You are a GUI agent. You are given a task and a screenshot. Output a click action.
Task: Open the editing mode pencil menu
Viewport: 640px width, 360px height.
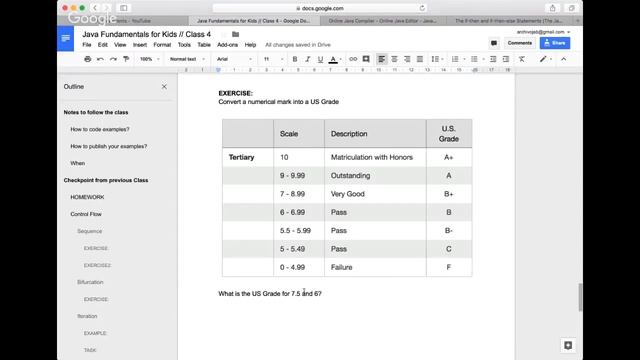coord(545,59)
